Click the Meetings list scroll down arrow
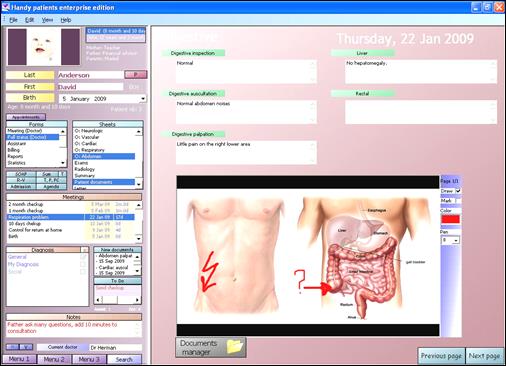This screenshot has height=366, width=506. point(139,239)
